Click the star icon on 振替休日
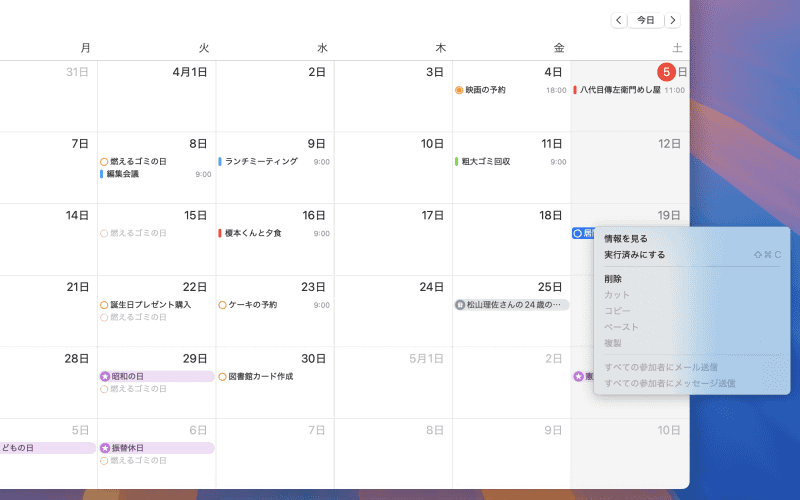Viewport: 800px width, 500px height. (105, 448)
